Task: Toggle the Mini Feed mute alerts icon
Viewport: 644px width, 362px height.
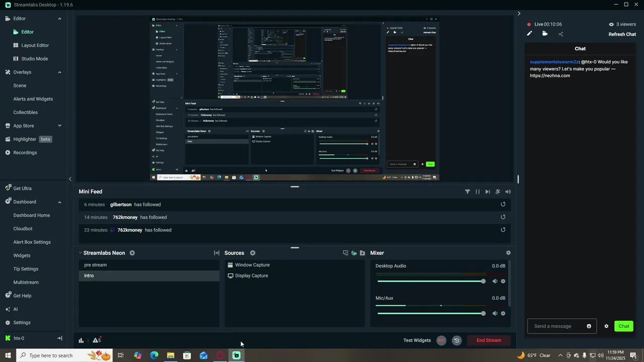Action: [x=498, y=192]
